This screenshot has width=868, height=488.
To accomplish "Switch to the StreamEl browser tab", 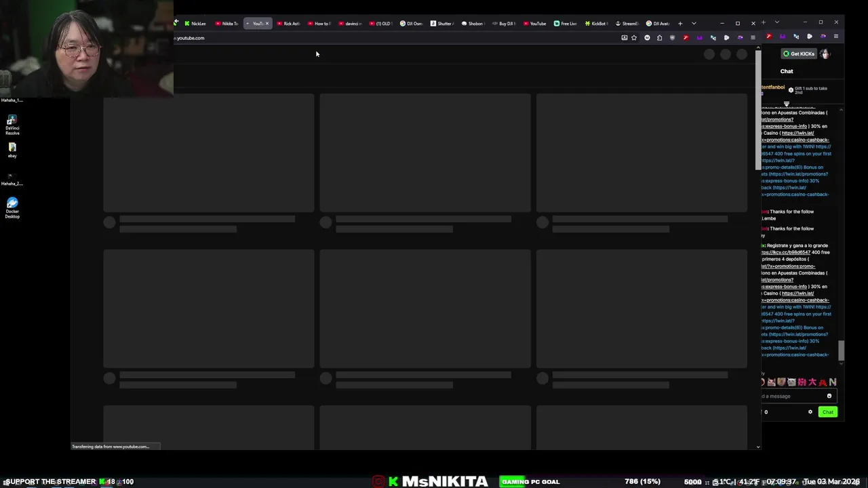I will (627, 24).
